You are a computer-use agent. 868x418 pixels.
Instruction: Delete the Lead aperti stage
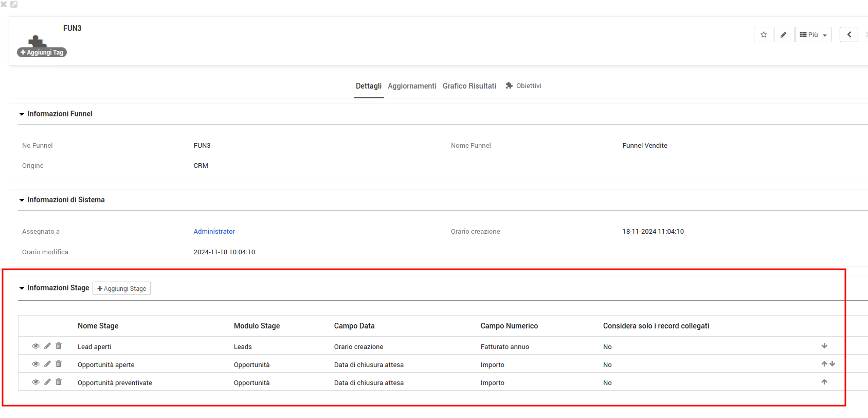tap(59, 346)
